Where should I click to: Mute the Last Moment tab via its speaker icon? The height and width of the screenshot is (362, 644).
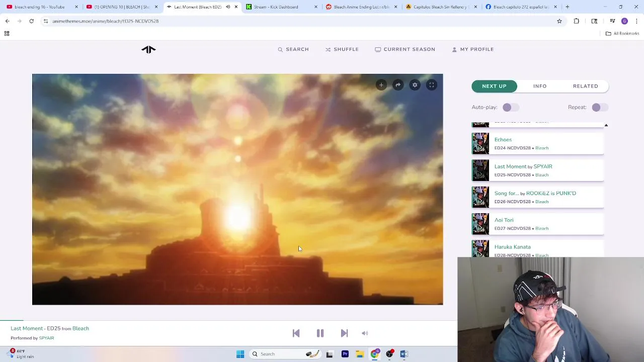pos(228,7)
